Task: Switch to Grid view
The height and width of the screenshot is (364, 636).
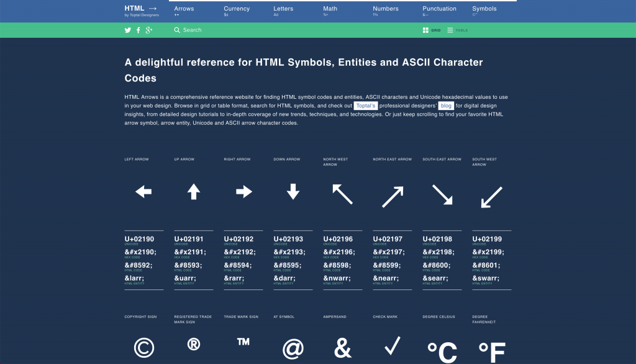Action: pos(432,30)
